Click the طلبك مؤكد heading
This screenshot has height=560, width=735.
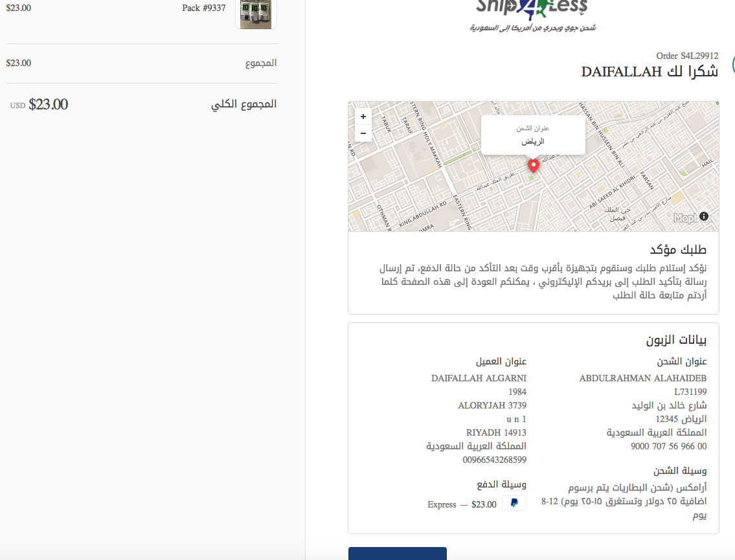pos(678,250)
